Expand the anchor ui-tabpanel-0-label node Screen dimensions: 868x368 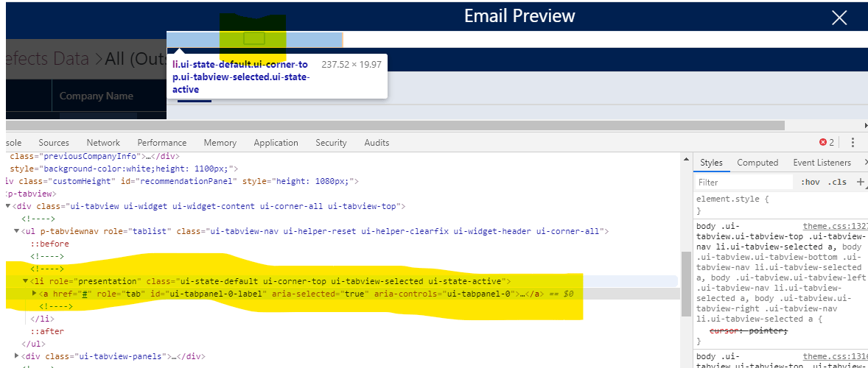coord(35,294)
